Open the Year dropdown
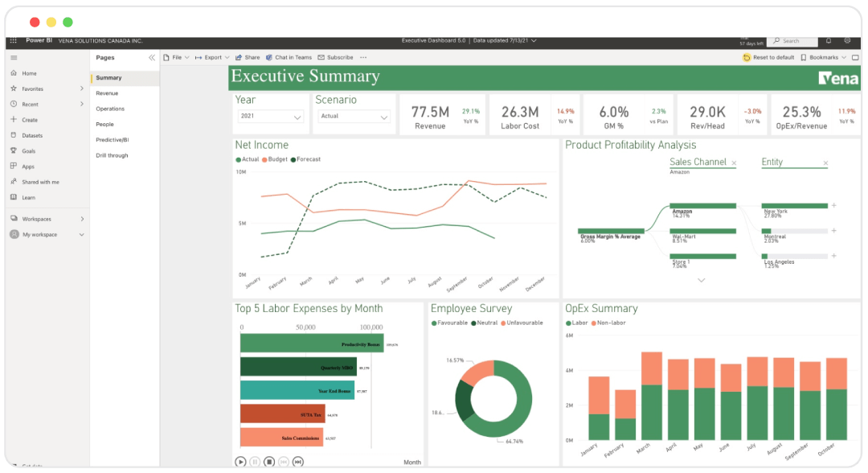This screenshot has height=473, width=868. coord(270,116)
